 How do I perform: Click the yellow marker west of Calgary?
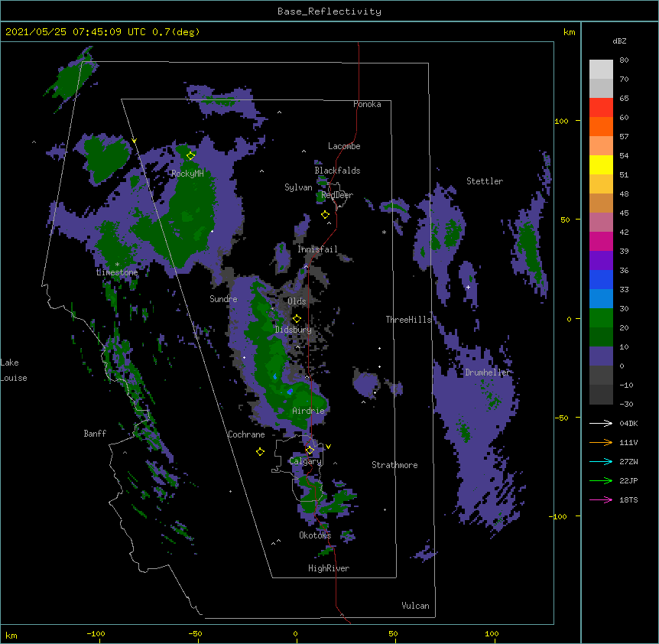click(260, 451)
